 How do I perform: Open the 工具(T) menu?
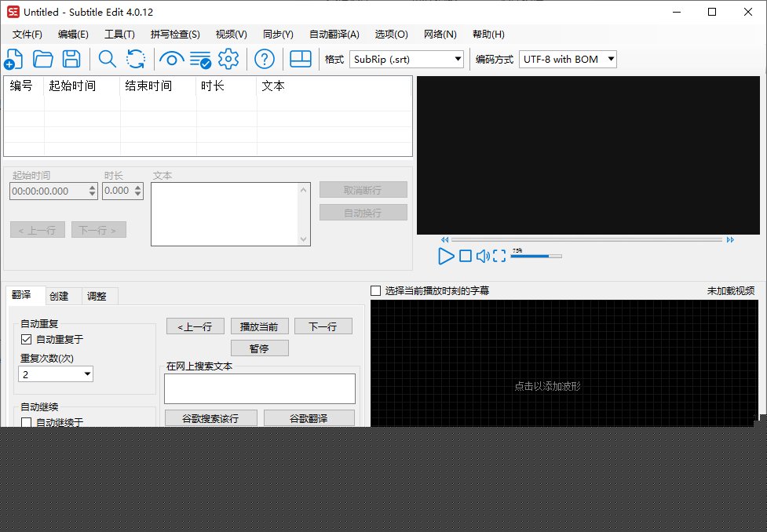click(x=119, y=35)
